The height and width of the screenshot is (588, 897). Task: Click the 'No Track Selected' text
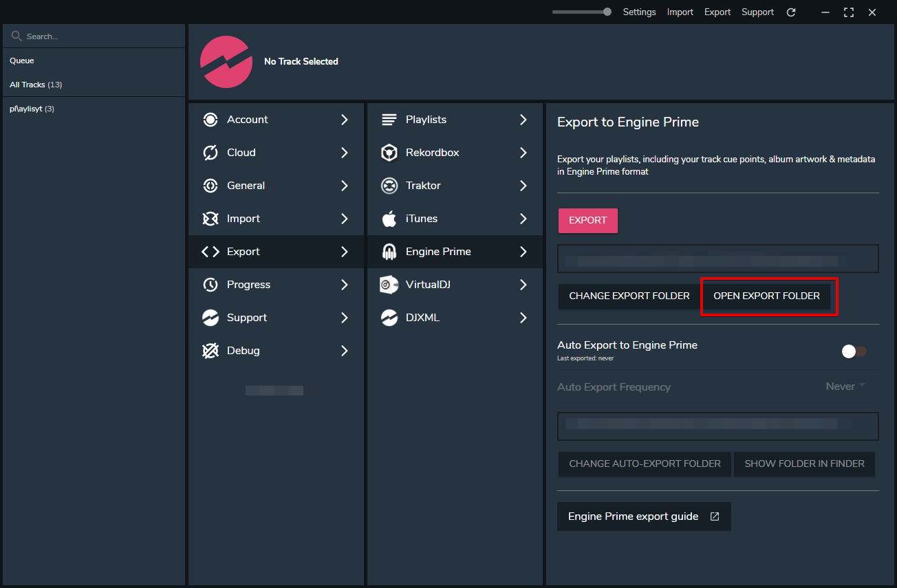pos(301,62)
